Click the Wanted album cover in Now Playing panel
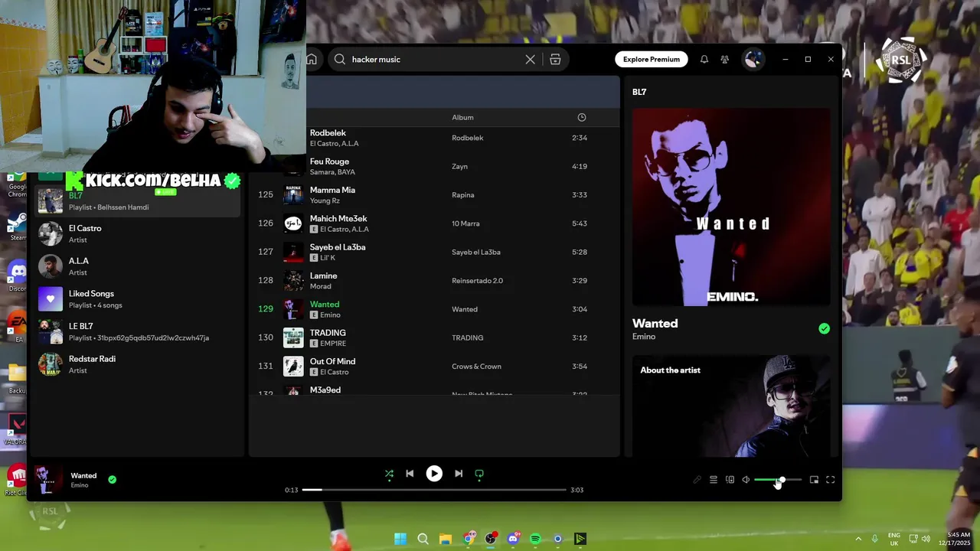980x551 pixels. pyautogui.click(x=731, y=207)
